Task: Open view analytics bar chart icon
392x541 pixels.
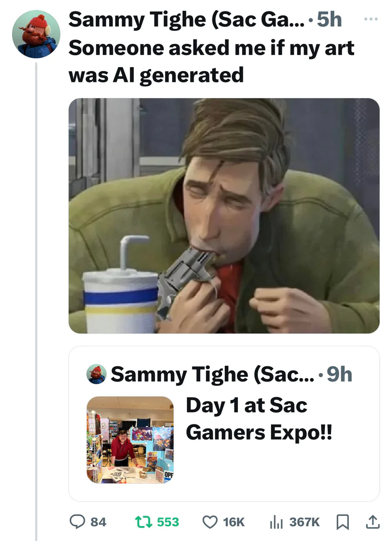Action: [x=276, y=521]
